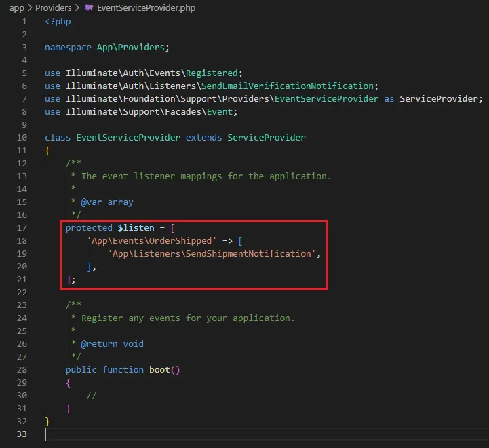Click the 'public' keyword on line 28

(x=81, y=370)
